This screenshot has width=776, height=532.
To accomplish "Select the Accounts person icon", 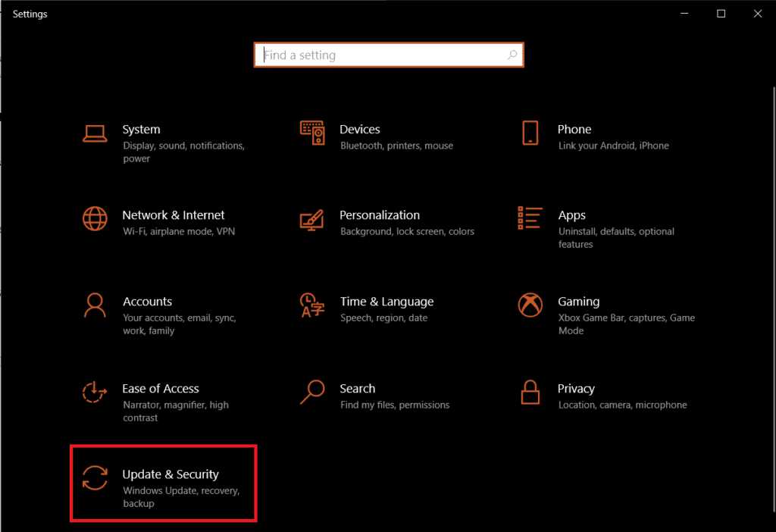I will tap(95, 305).
